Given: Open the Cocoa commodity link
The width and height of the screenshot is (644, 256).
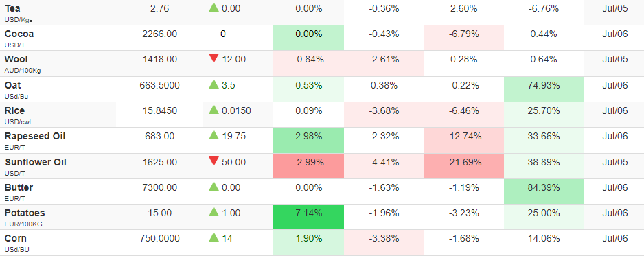Looking at the screenshot, I should 19,34.
